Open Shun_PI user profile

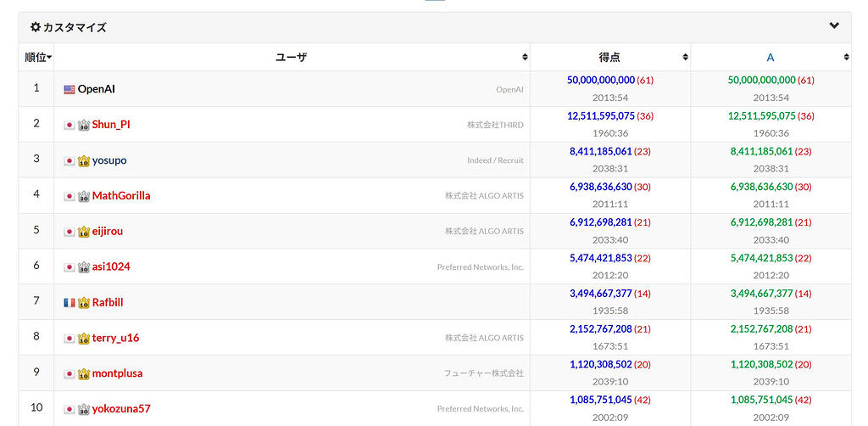pyautogui.click(x=111, y=125)
